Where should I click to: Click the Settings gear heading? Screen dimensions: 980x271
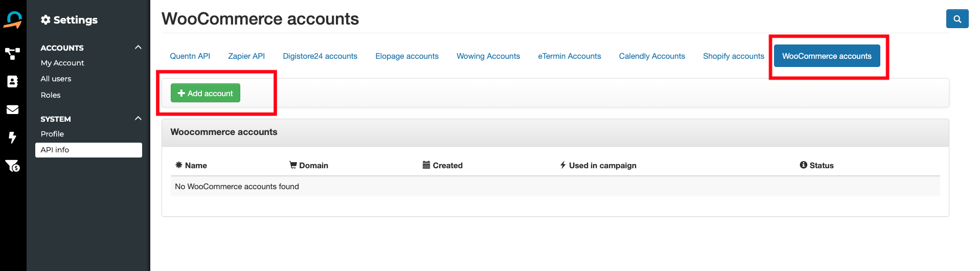pyautogui.click(x=69, y=20)
